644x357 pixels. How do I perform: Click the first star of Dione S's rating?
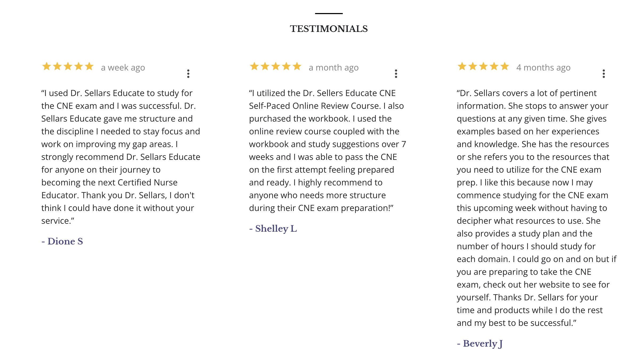(47, 66)
